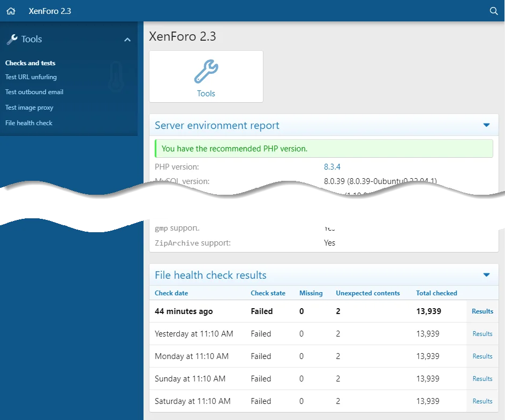The width and height of the screenshot is (505, 420).
Task: Go to Test image proxy
Action: tap(29, 108)
